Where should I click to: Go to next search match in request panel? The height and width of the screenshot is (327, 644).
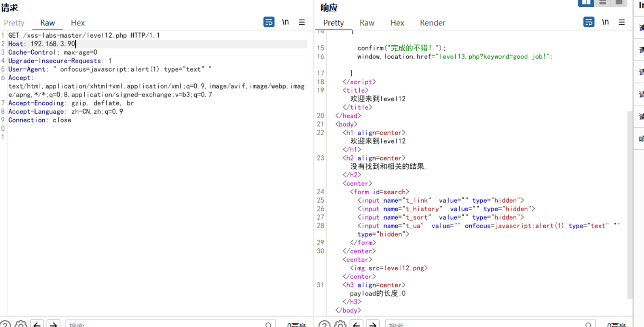53,324
